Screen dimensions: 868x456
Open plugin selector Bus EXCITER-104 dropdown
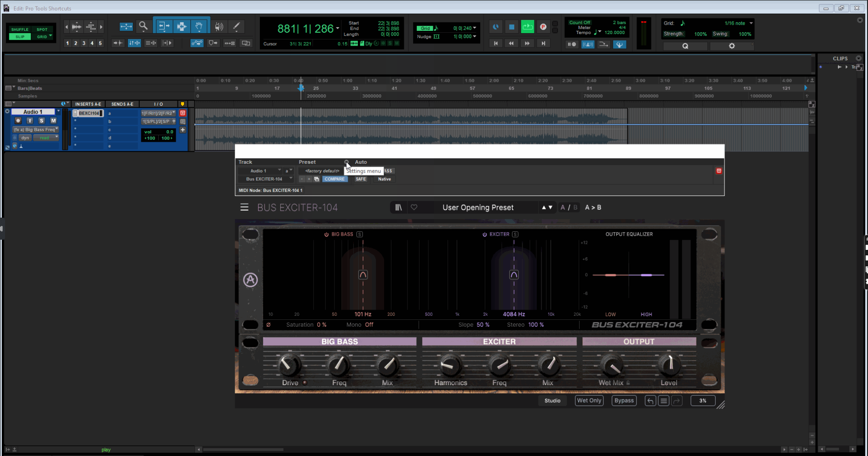click(x=265, y=179)
